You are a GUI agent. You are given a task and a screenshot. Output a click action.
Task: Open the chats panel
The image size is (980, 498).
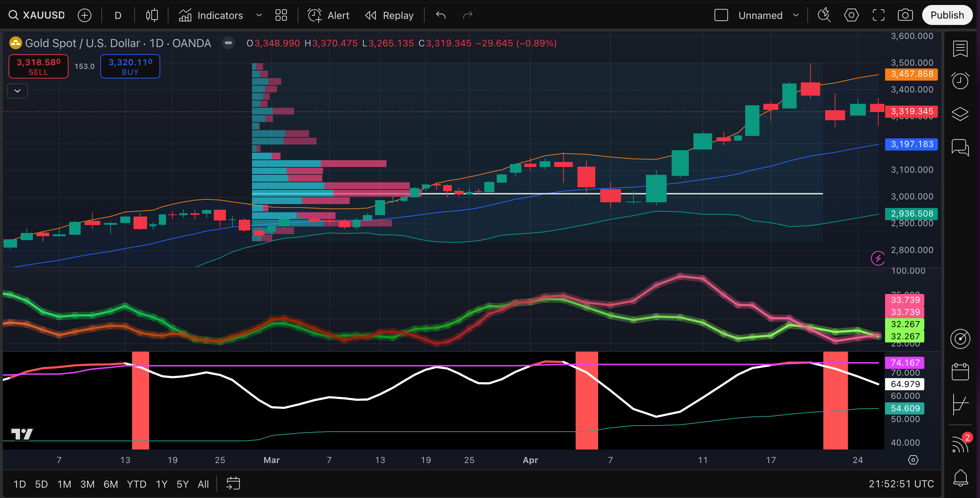(960, 147)
